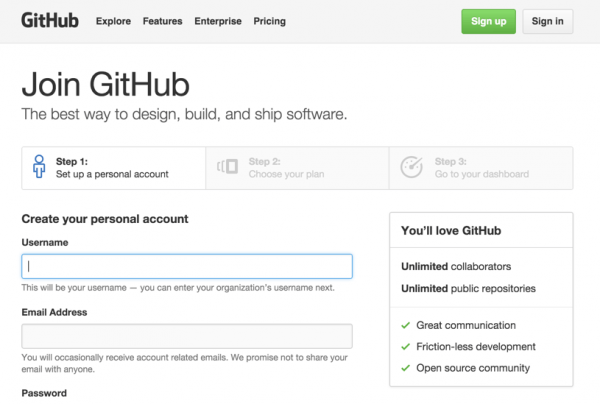
Task: Click 'Open source community' text
Action: pyautogui.click(x=473, y=368)
